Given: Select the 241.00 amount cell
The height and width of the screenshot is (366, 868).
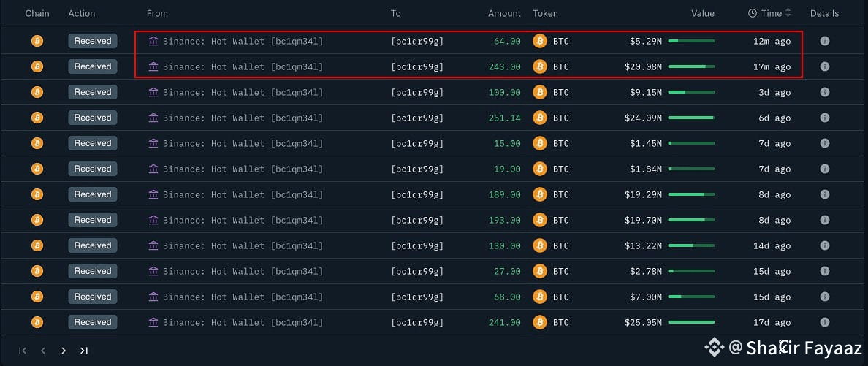Looking at the screenshot, I should coord(504,322).
